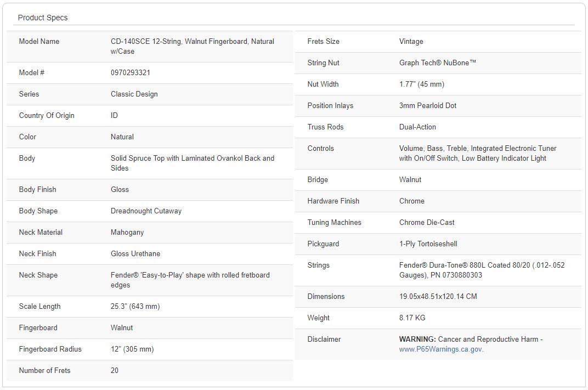Click Chrome Die-Cast tuning machines
This screenshot has width=588, height=390.
click(427, 222)
